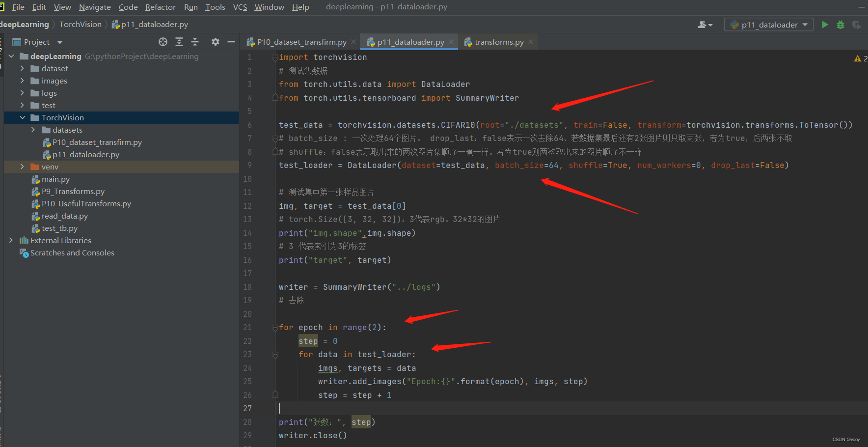Click the Run with Coverage icon
868x447 pixels.
tap(856, 25)
